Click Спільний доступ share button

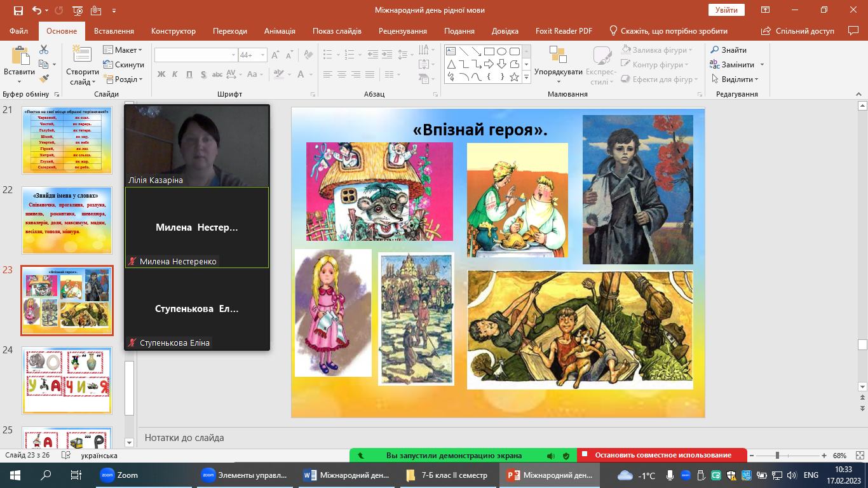point(797,31)
